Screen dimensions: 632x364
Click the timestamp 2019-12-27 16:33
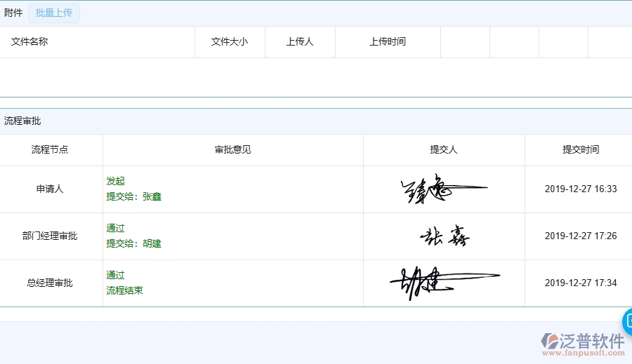581,189
